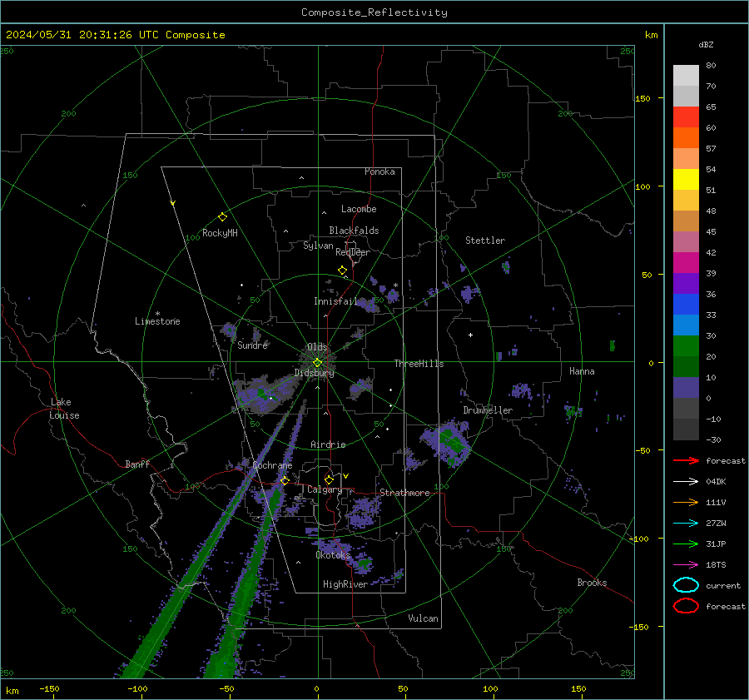Image resolution: width=749 pixels, height=700 pixels.
Task: Click the RedDeer city label
Action: click(353, 252)
